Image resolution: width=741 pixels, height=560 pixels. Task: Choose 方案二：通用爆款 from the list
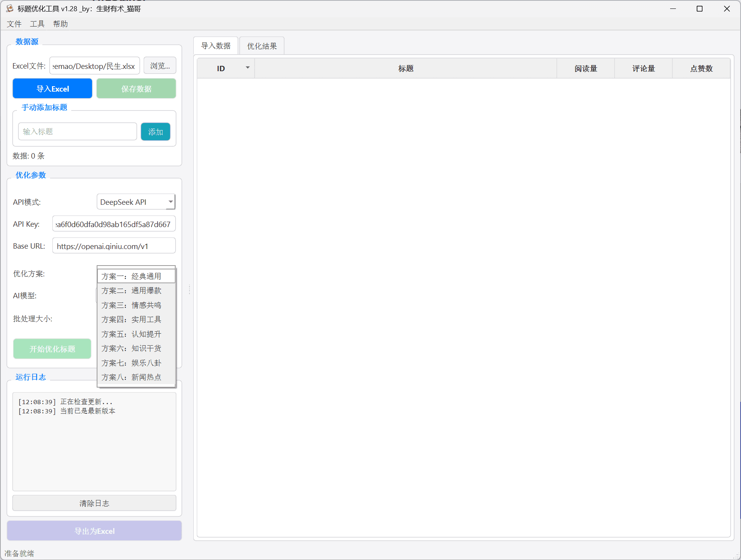pyautogui.click(x=131, y=291)
